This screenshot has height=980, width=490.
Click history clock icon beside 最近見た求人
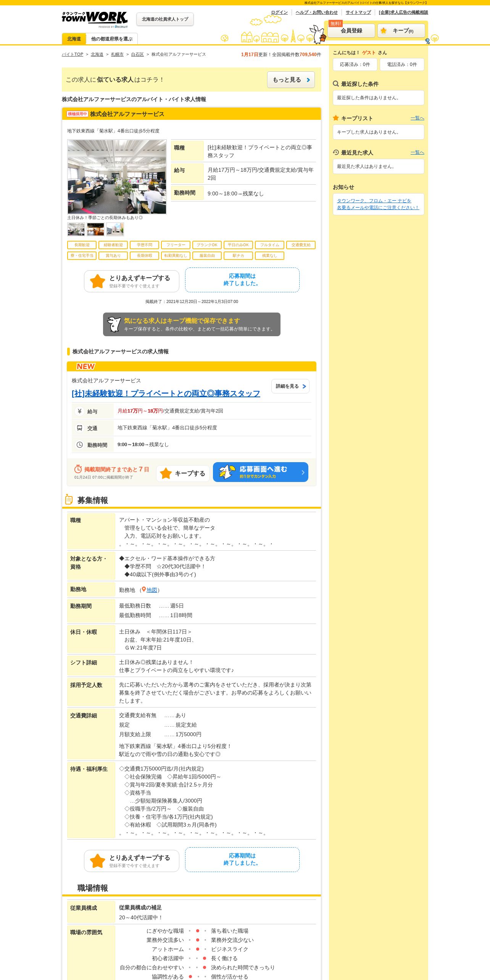click(336, 152)
